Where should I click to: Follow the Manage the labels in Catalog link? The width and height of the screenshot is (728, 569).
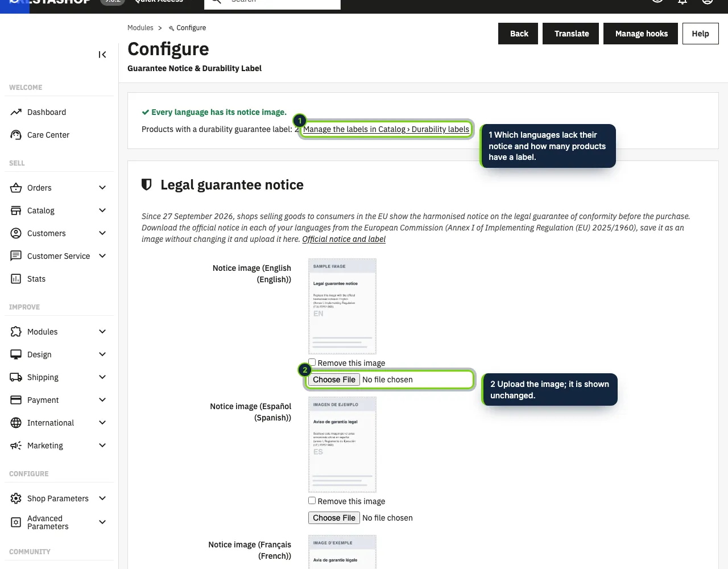(386, 129)
